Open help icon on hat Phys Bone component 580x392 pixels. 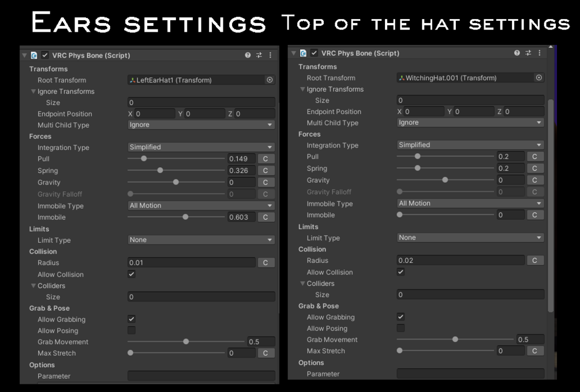coord(517,53)
